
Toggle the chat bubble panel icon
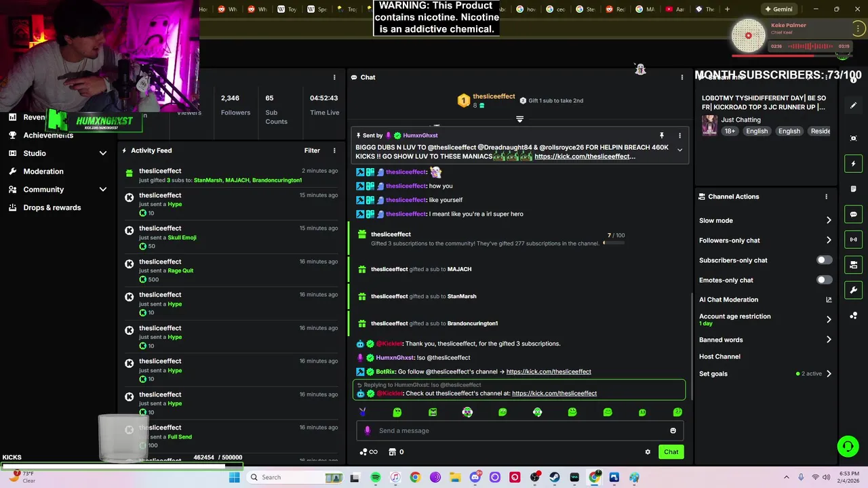(x=853, y=214)
